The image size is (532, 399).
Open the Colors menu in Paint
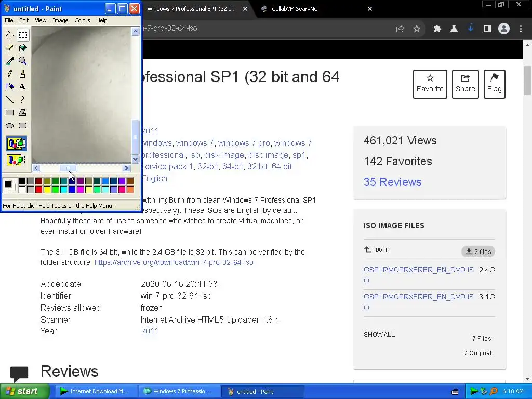coord(82,20)
